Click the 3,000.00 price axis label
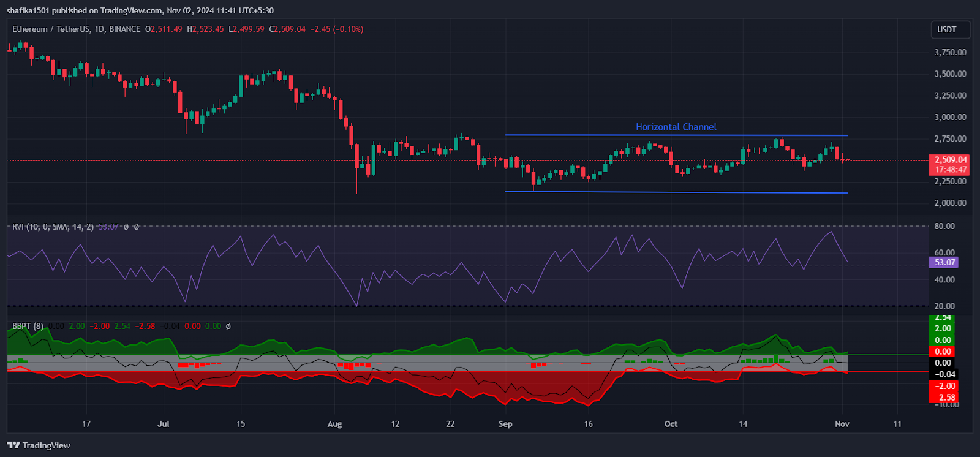Screen dimensions: 980x457 coord(950,117)
